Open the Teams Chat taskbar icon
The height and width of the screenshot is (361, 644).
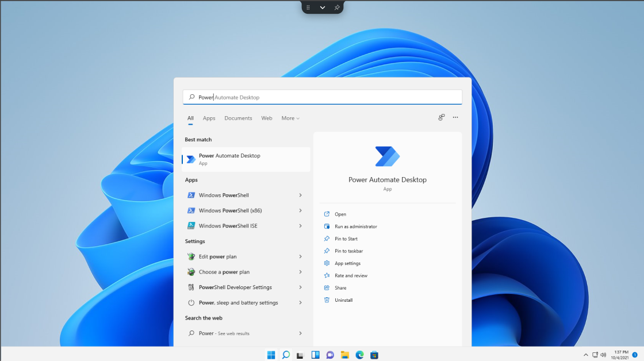(x=330, y=355)
